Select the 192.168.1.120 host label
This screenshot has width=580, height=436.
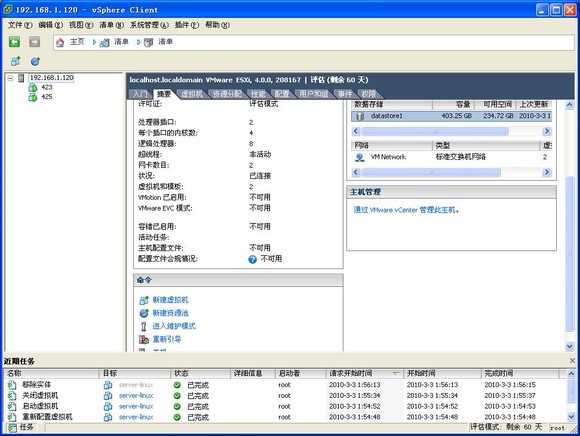click(x=51, y=78)
